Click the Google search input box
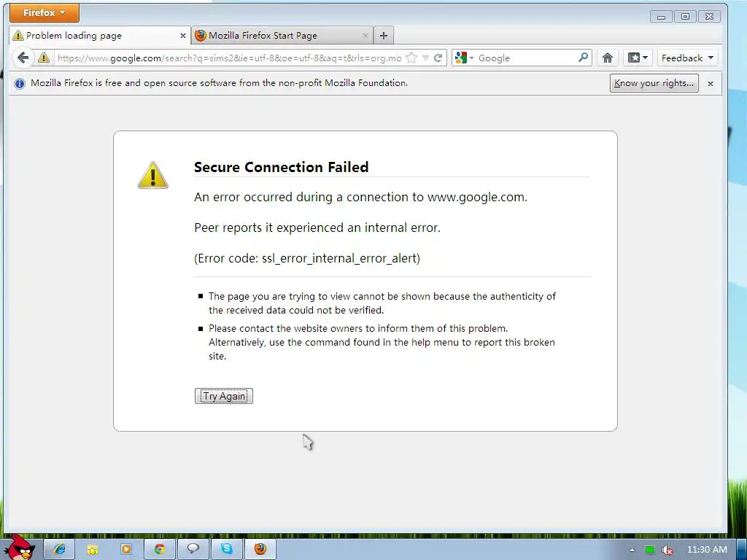Image resolution: width=747 pixels, height=560 pixels. [x=527, y=58]
